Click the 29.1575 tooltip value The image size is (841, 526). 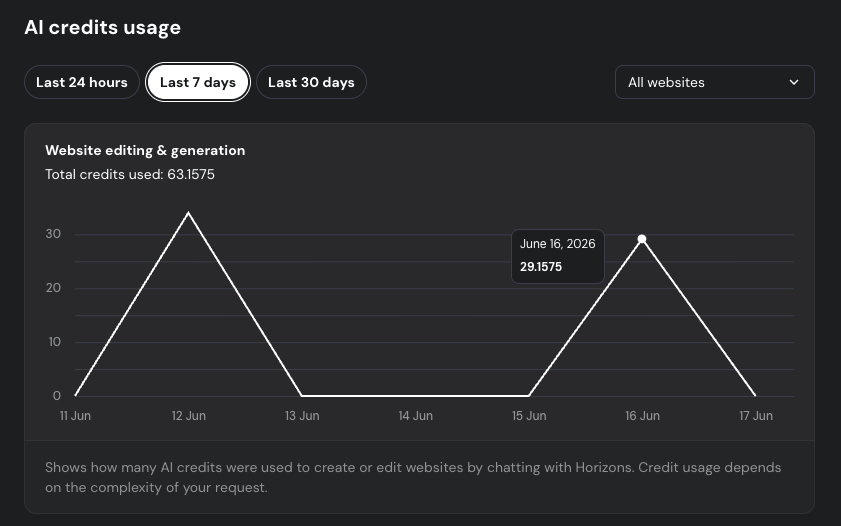[x=541, y=266]
